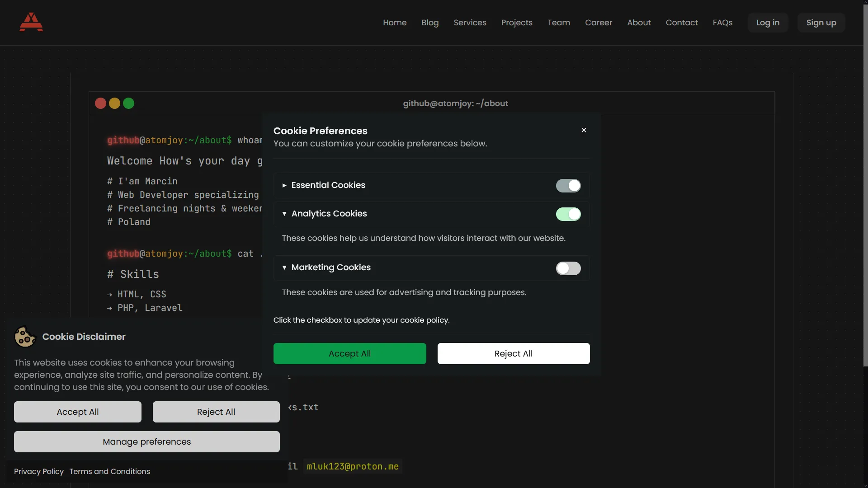Click the red A logo icon

click(31, 22)
